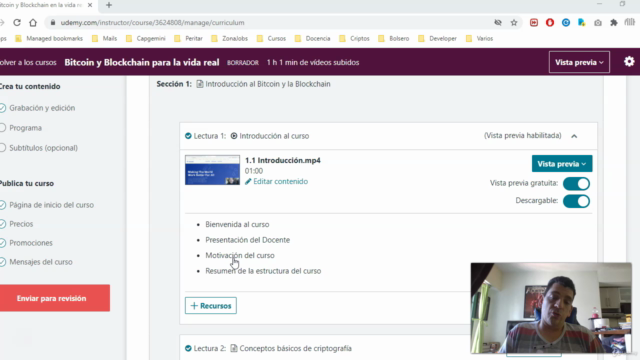Screen dimensions: 640x360
Task: Click the green check icon of Lectura 2
Action: [x=188, y=348]
